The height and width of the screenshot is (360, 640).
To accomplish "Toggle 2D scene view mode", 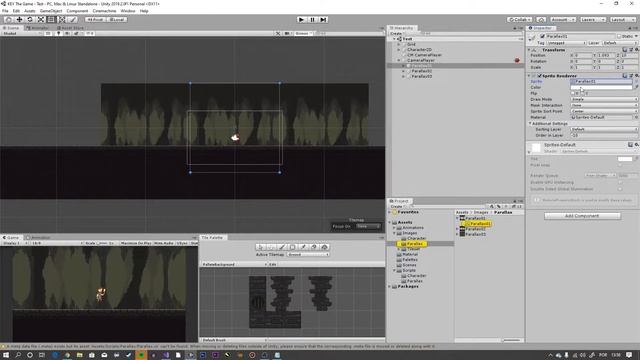I will coord(48,33).
